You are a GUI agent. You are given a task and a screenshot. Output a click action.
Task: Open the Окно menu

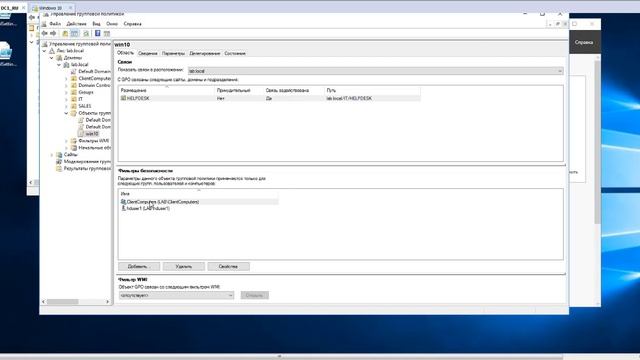pos(112,24)
